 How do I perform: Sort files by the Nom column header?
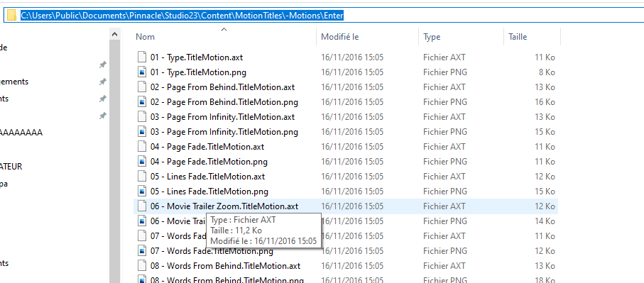click(145, 36)
